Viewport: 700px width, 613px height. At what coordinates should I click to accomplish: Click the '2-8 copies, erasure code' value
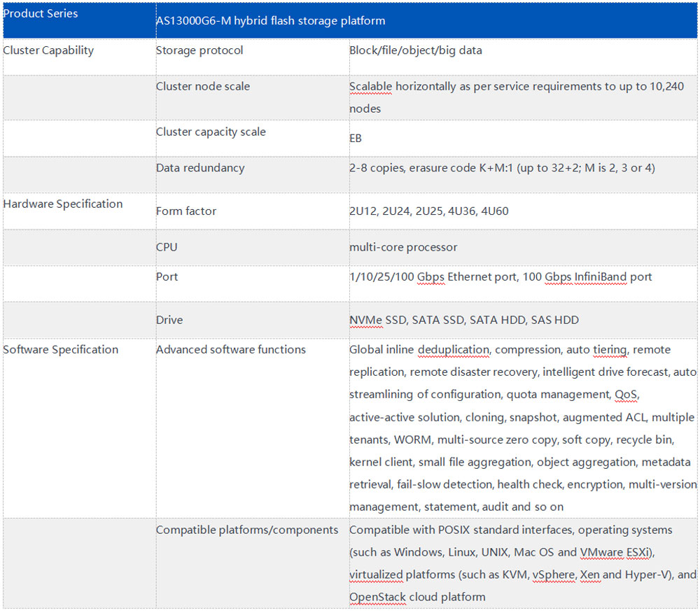click(x=502, y=168)
